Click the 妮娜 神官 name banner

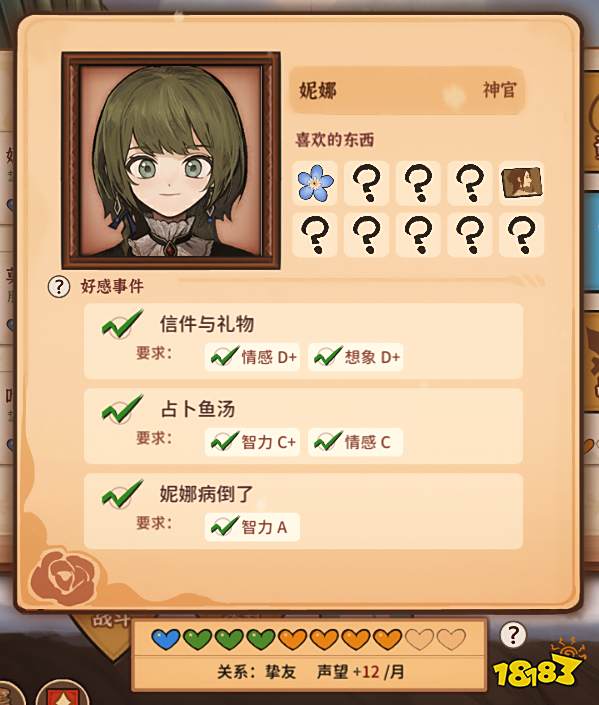pos(408,90)
